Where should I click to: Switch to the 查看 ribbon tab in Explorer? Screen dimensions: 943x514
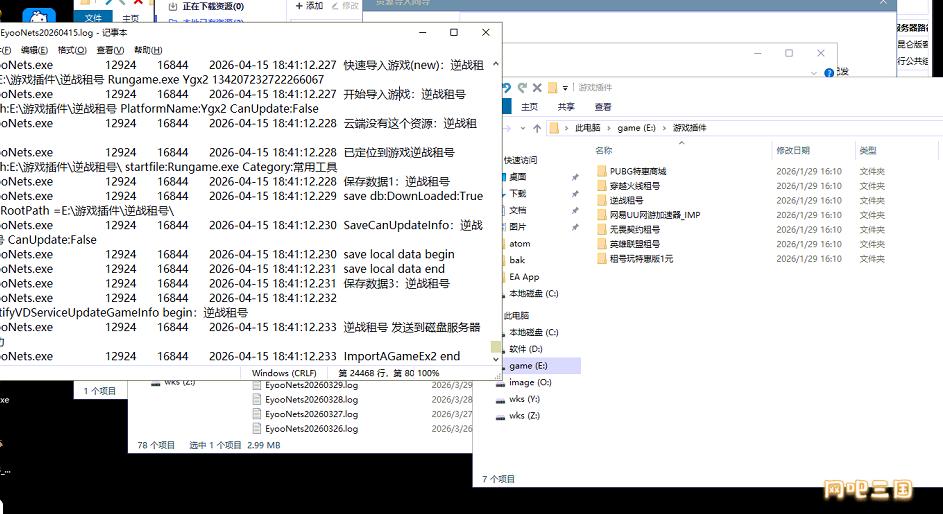point(603,106)
